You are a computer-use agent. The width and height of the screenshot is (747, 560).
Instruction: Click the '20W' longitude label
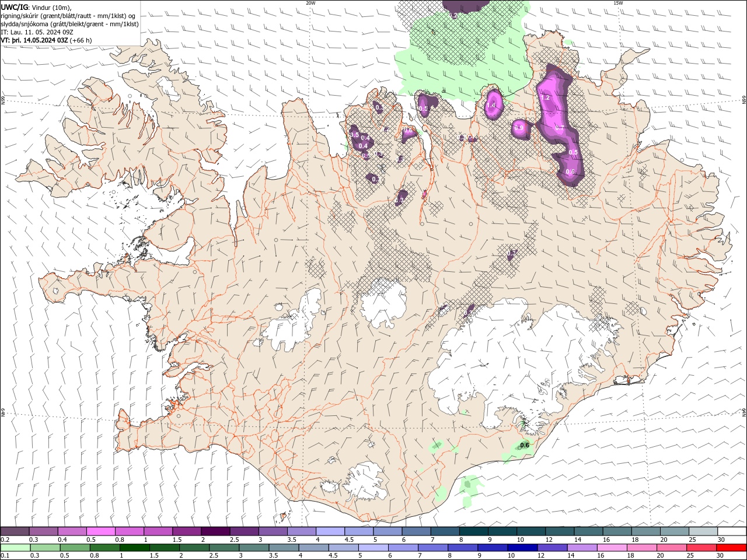pyautogui.click(x=310, y=3)
